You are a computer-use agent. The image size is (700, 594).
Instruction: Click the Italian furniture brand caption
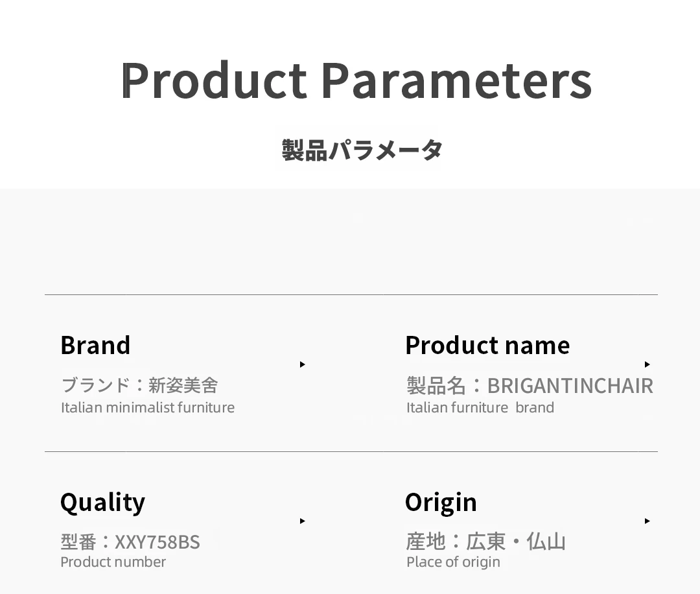point(480,407)
